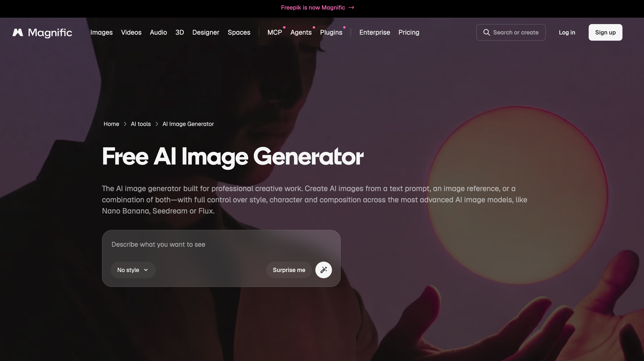Open the Audio menu
Image resolution: width=644 pixels, height=361 pixels.
[x=158, y=32]
